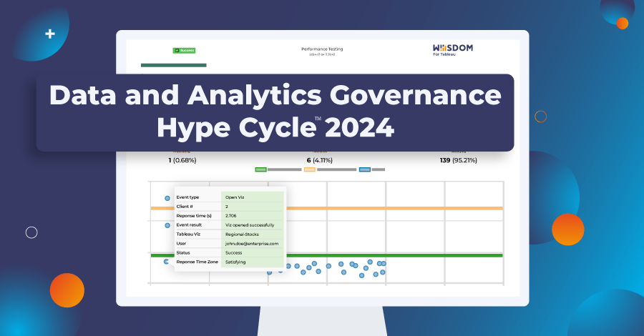This screenshot has width=644, height=336.
Task: Select the 1 (0.68%) statistic
Action: point(182,160)
